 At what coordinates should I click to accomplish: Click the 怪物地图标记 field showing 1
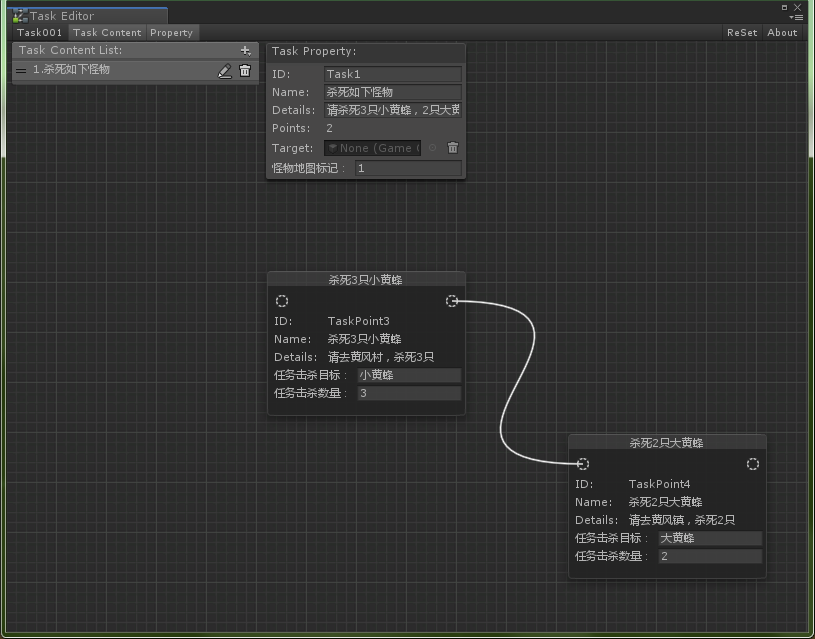408,168
